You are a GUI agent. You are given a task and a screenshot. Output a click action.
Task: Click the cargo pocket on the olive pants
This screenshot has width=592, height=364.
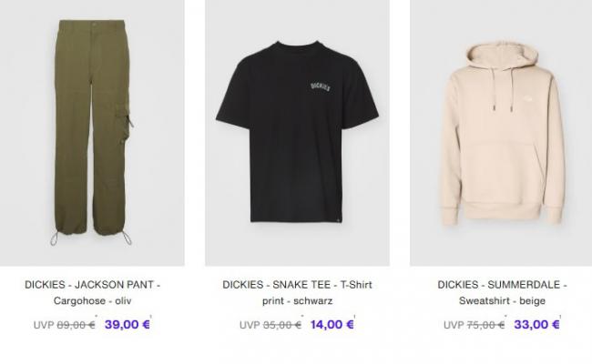coord(124,125)
